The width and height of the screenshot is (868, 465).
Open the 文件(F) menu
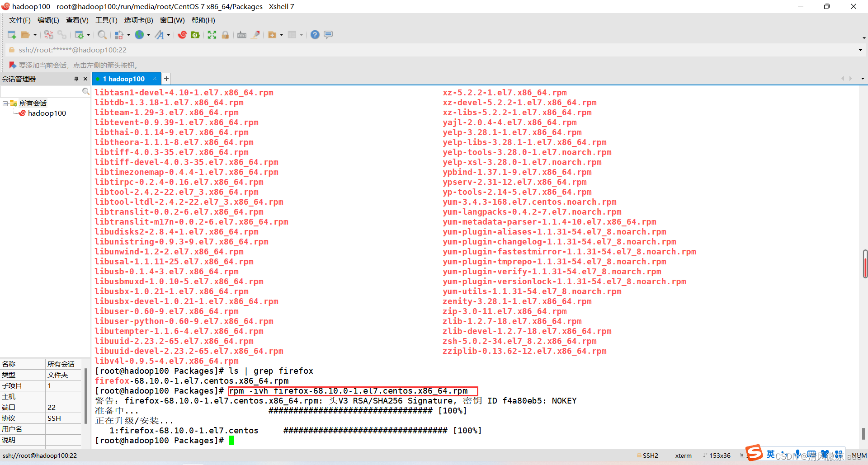[19, 20]
